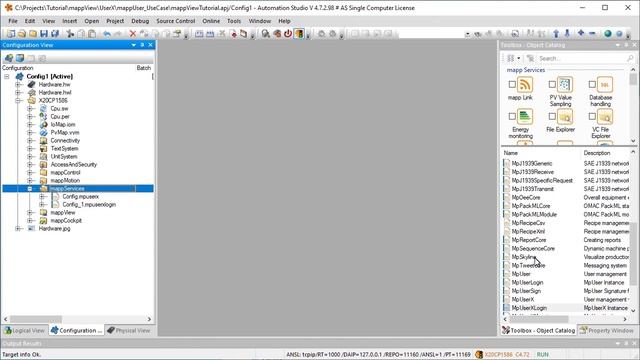The height and width of the screenshot is (360, 640).
Task: Click the mapp Link catalog icon
Action: coord(525,85)
